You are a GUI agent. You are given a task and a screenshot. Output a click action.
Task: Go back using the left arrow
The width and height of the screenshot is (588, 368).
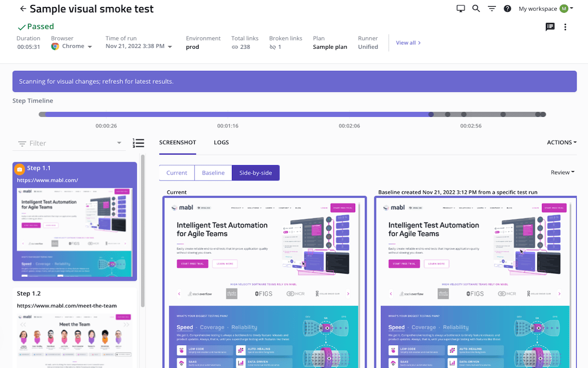pyautogui.click(x=23, y=9)
